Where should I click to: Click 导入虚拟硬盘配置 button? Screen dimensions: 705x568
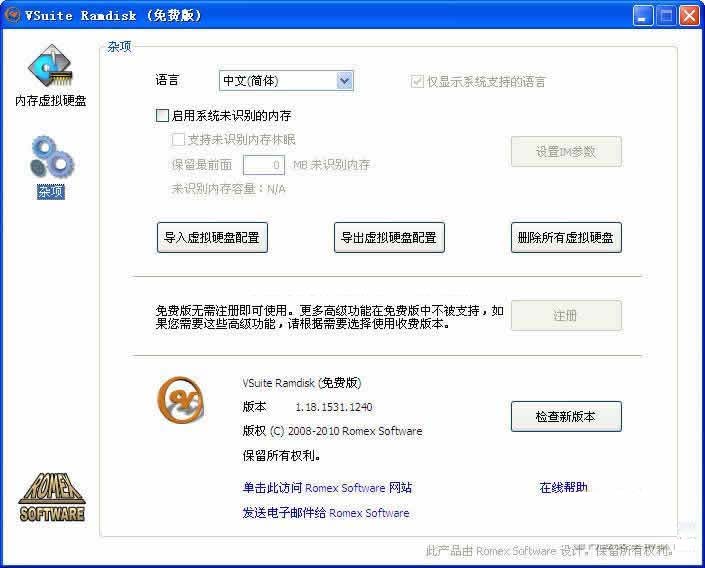pos(212,238)
